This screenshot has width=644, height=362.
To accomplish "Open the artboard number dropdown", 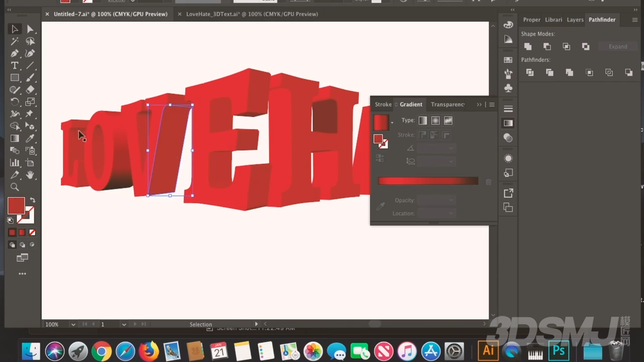I will click(124, 324).
